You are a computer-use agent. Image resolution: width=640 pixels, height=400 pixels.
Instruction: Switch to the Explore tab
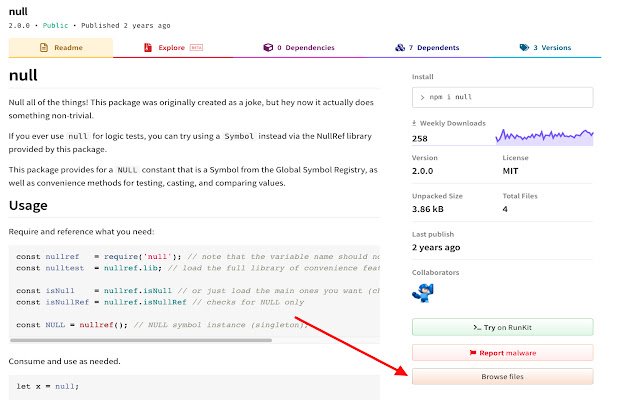173,48
